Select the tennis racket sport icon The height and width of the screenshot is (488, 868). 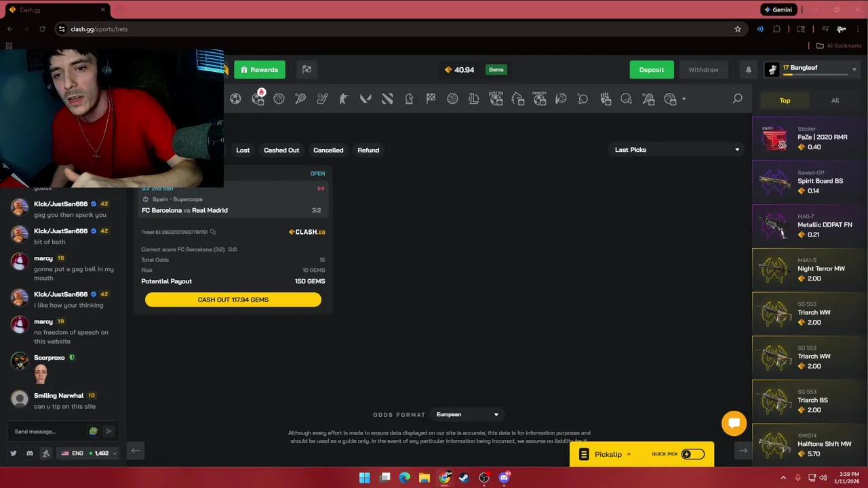300,99
